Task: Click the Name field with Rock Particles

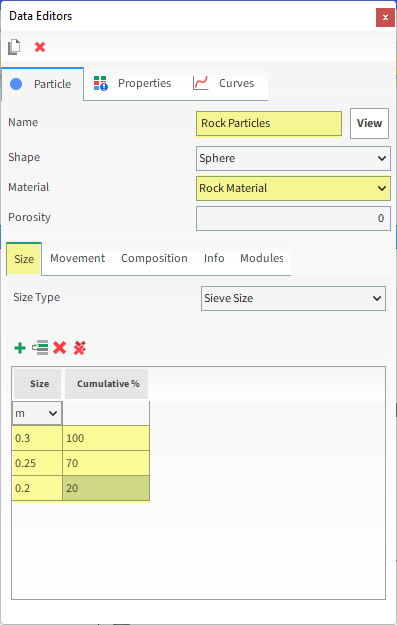Action: [x=269, y=124]
